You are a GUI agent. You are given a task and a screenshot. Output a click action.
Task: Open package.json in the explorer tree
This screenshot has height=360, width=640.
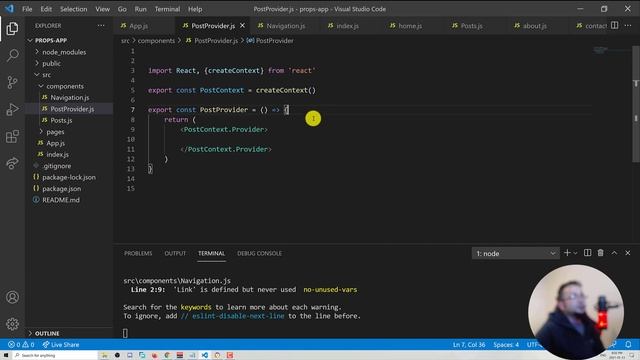[62, 189]
